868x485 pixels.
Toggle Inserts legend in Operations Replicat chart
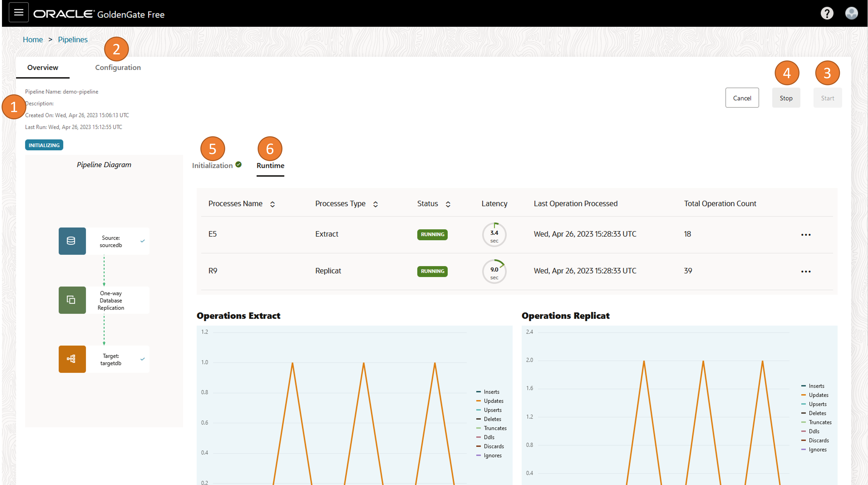(813, 386)
